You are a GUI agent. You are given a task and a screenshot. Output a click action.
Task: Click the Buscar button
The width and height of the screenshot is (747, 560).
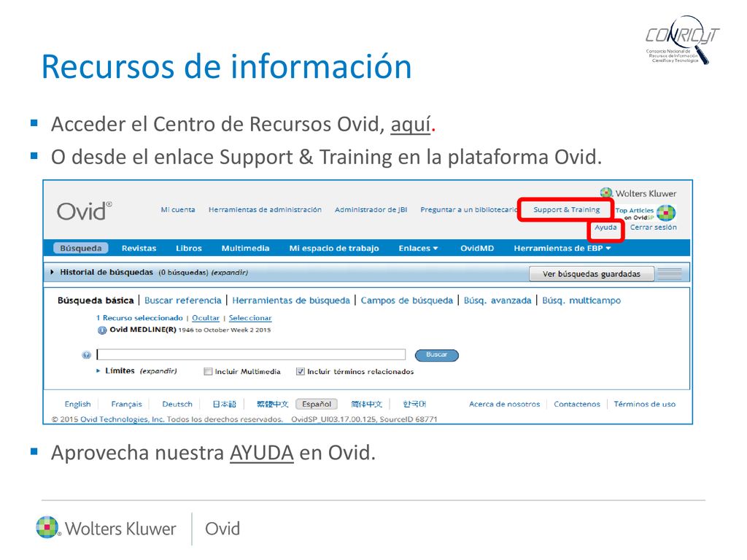pos(436,355)
